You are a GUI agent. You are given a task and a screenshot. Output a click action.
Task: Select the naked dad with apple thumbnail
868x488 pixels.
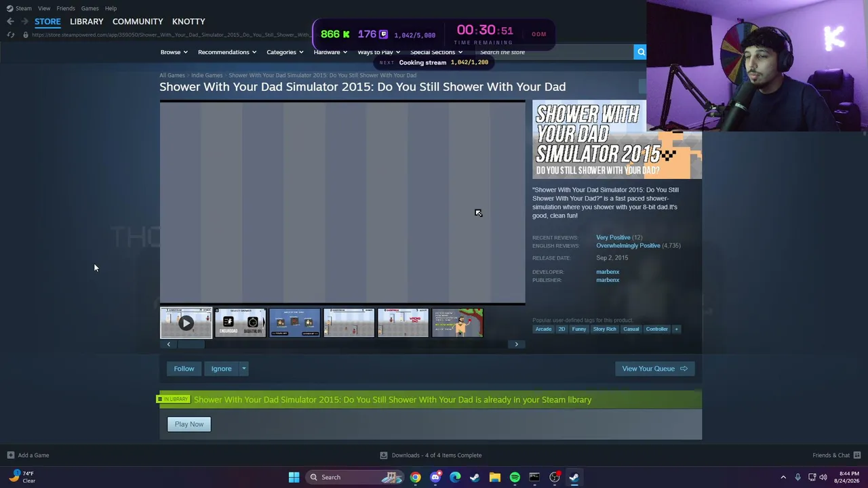tap(457, 323)
